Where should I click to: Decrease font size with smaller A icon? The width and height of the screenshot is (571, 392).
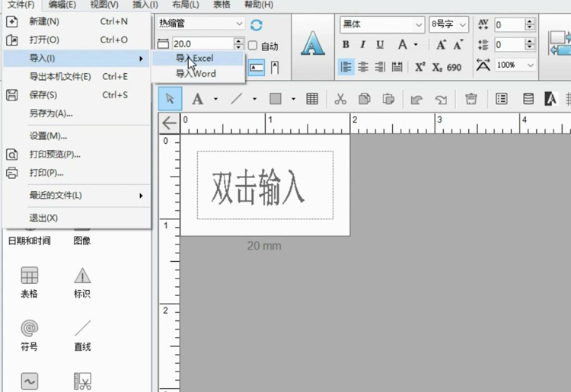[458, 44]
